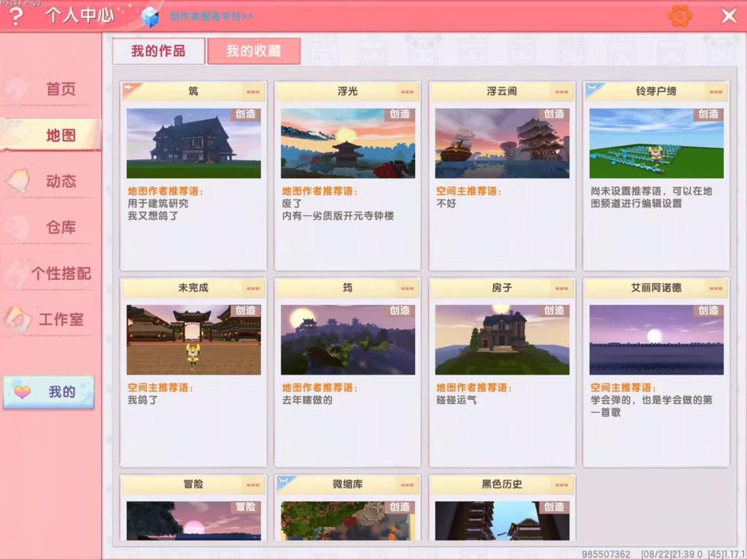The height and width of the screenshot is (560, 747).
Task: Close the personal center window
Action: pyautogui.click(x=729, y=16)
